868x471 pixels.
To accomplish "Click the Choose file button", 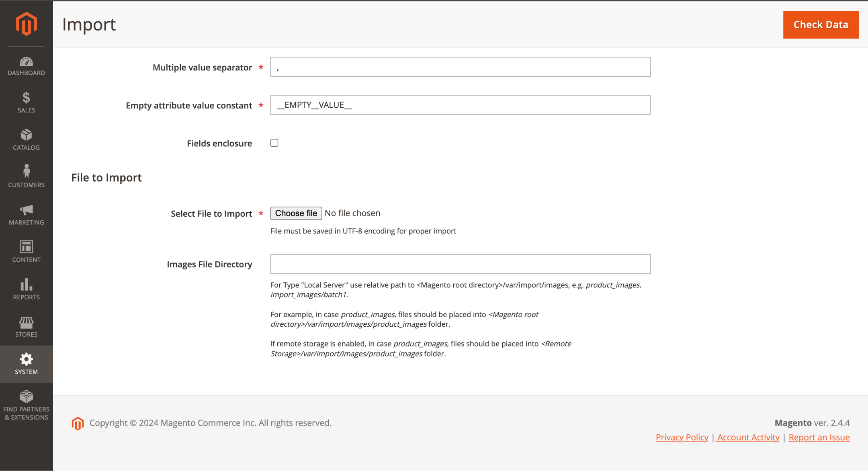I will click(x=296, y=213).
